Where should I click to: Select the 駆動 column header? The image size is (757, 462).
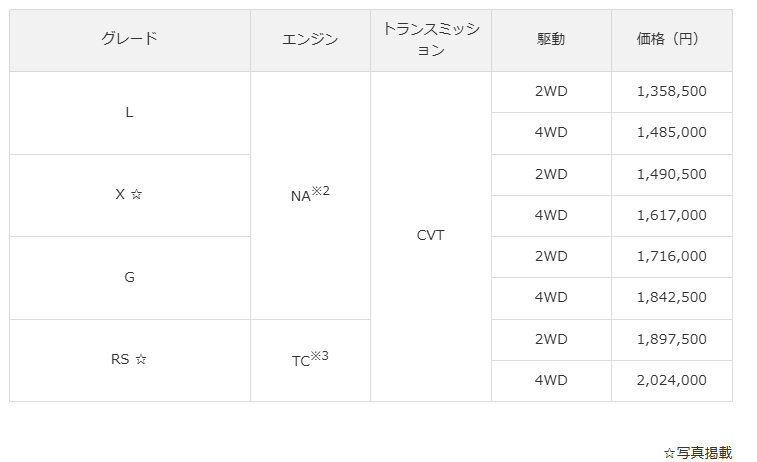coord(551,39)
